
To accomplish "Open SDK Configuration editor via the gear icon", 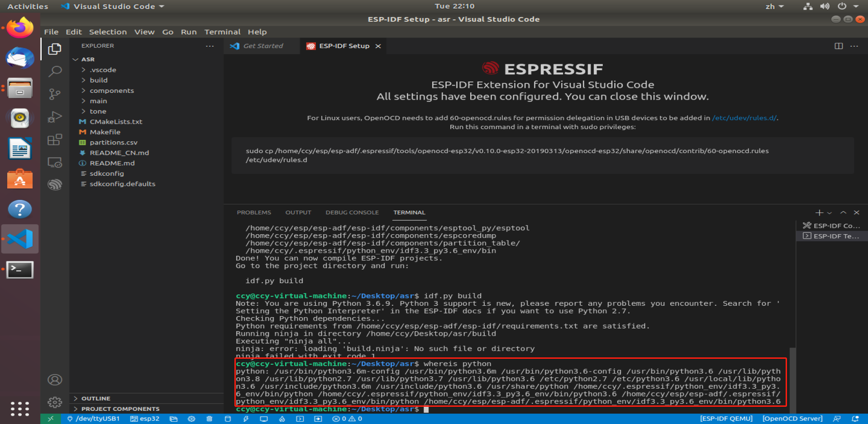I will (x=191, y=419).
